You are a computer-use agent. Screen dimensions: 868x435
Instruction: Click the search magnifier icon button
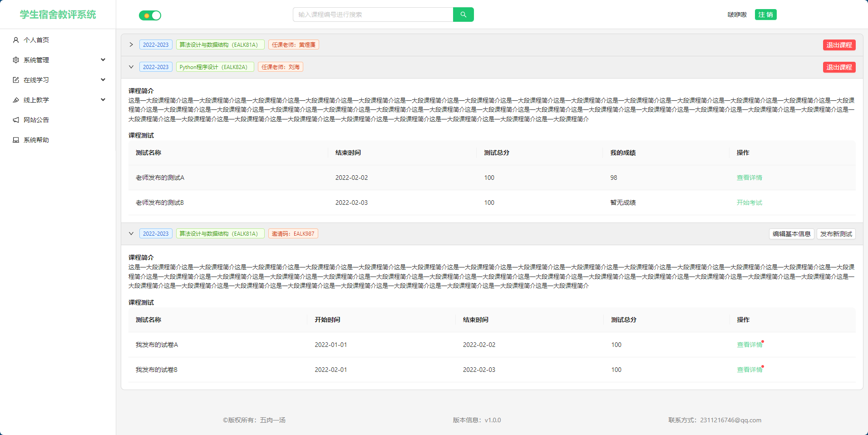click(463, 15)
